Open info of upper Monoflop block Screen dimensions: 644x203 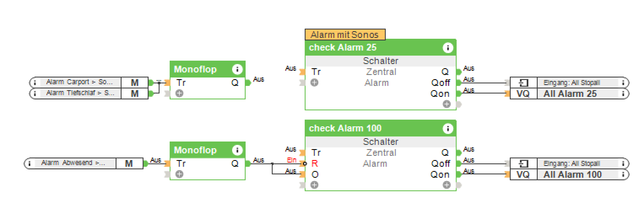click(x=237, y=69)
